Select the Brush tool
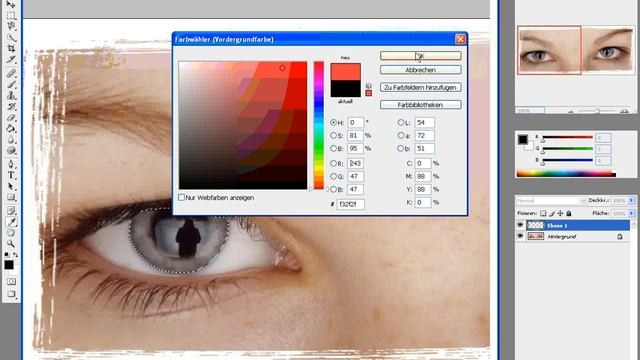The width and height of the screenshot is (640, 360). coord(11,84)
